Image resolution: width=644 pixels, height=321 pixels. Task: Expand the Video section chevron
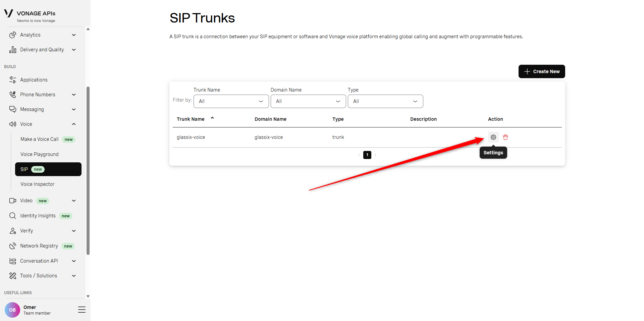tap(74, 201)
